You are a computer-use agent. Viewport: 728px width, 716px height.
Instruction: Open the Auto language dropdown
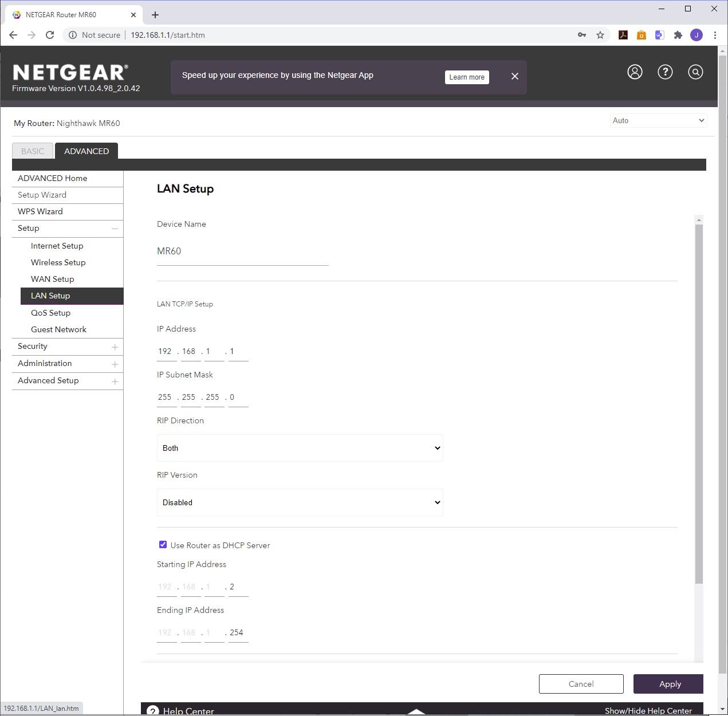coord(658,120)
